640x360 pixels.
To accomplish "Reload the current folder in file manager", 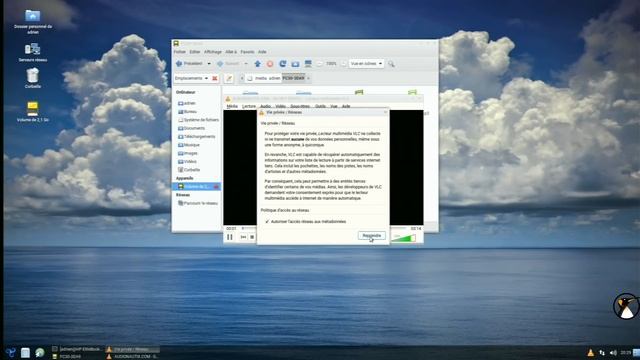I will (282, 64).
